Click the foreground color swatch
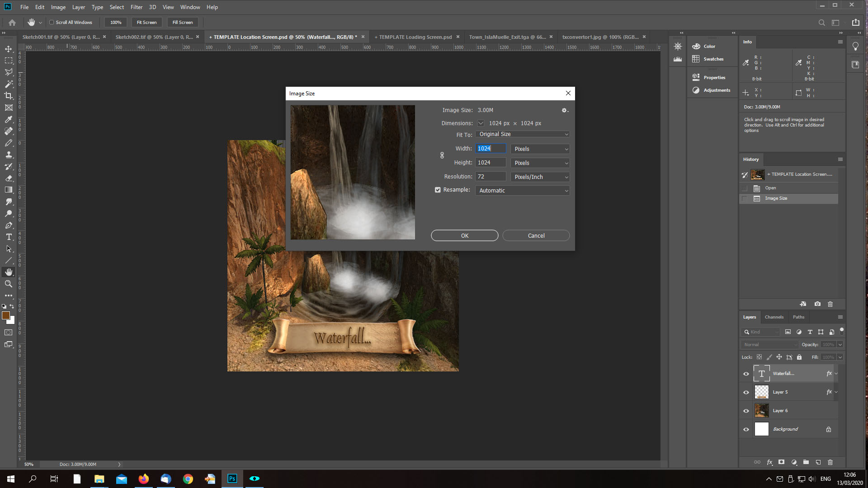This screenshot has width=868, height=488. (x=6, y=315)
